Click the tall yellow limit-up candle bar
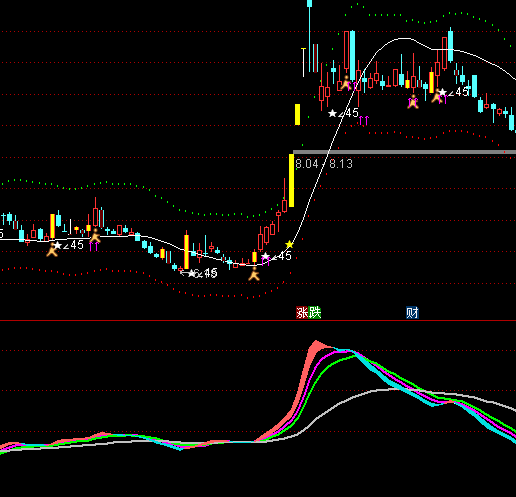Image resolution: width=516 pixels, height=497 pixels. [x=291, y=180]
